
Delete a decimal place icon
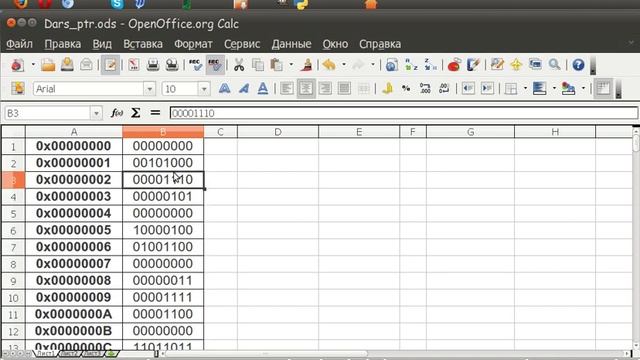(444, 89)
